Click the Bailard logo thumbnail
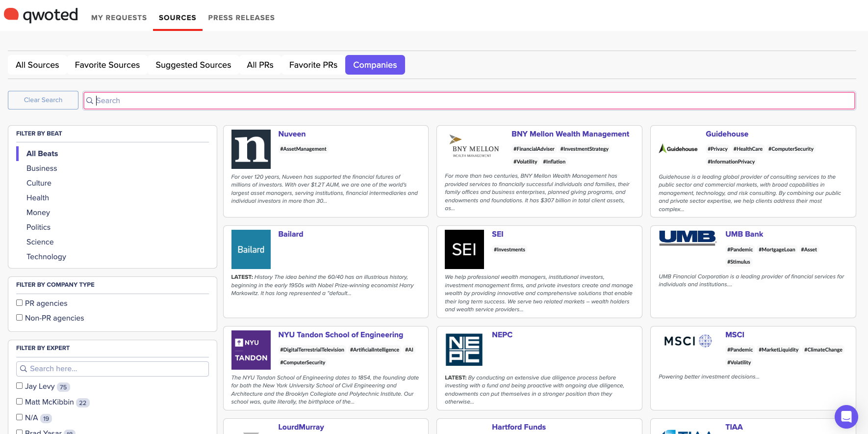Viewport: 868px width, 434px height. [x=251, y=249]
